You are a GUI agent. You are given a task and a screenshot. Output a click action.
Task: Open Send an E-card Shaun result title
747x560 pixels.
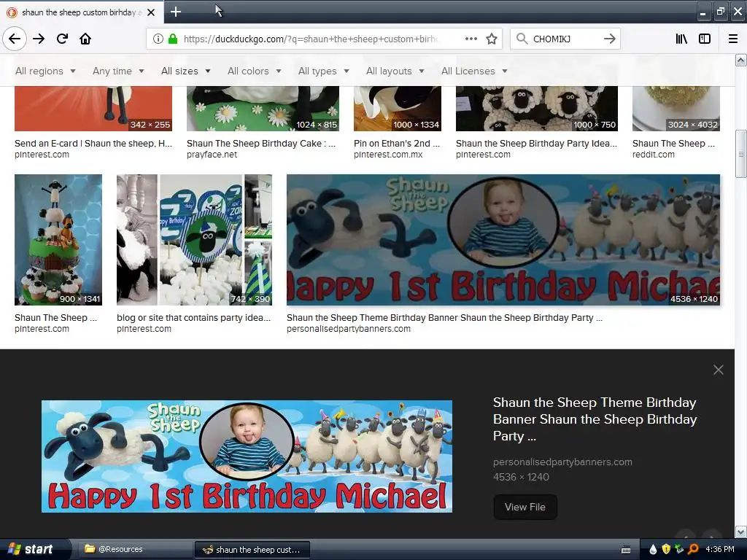[x=93, y=144]
